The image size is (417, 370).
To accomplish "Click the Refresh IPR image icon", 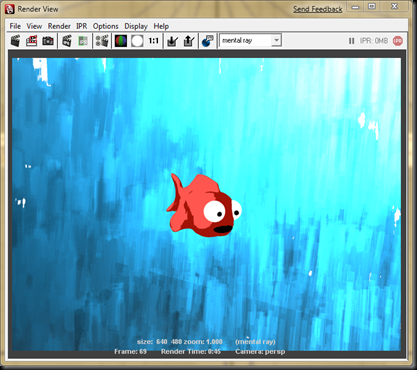I will [83, 41].
